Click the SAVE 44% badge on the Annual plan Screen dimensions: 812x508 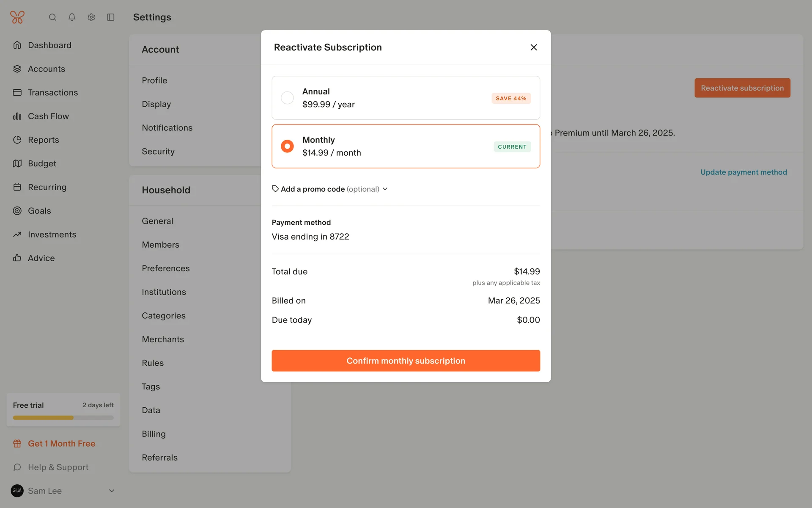pos(511,98)
